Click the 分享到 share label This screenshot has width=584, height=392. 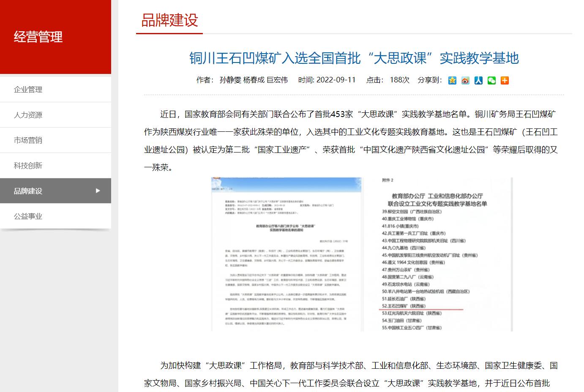(430, 80)
